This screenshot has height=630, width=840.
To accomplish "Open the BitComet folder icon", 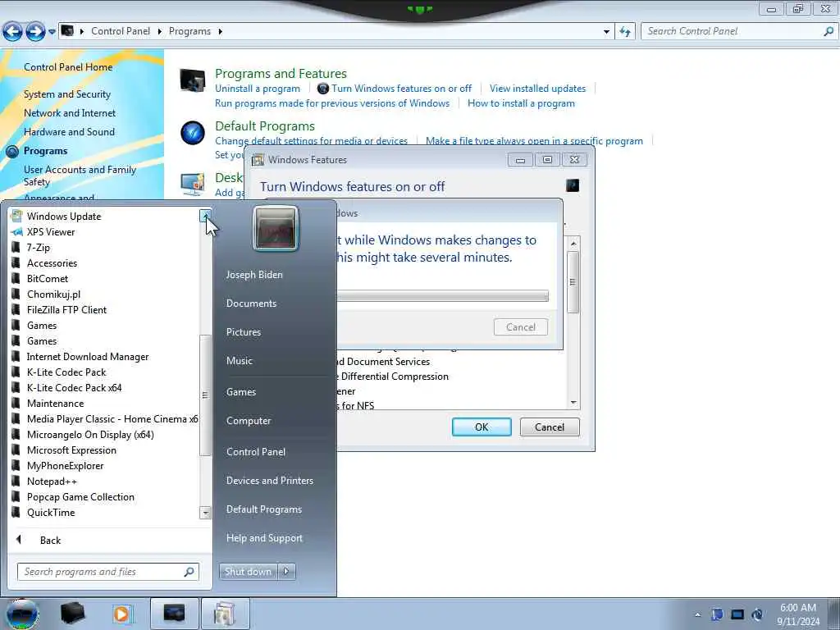I will (16, 279).
